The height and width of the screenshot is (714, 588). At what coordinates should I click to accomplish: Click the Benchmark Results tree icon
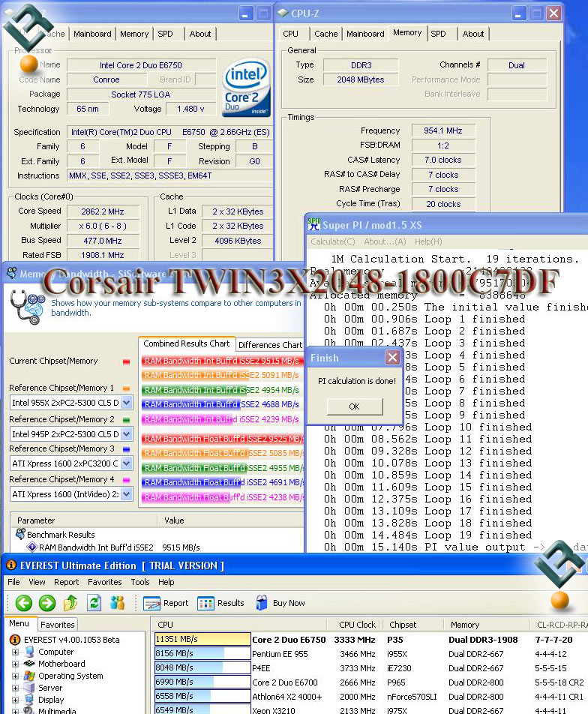click(20, 534)
